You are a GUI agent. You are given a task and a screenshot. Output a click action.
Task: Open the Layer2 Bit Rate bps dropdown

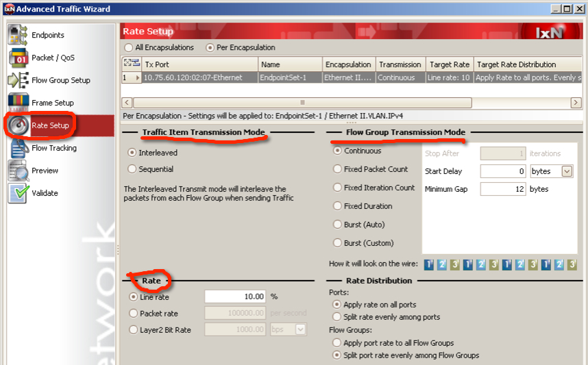pyautogui.click(x=300, y=329)
